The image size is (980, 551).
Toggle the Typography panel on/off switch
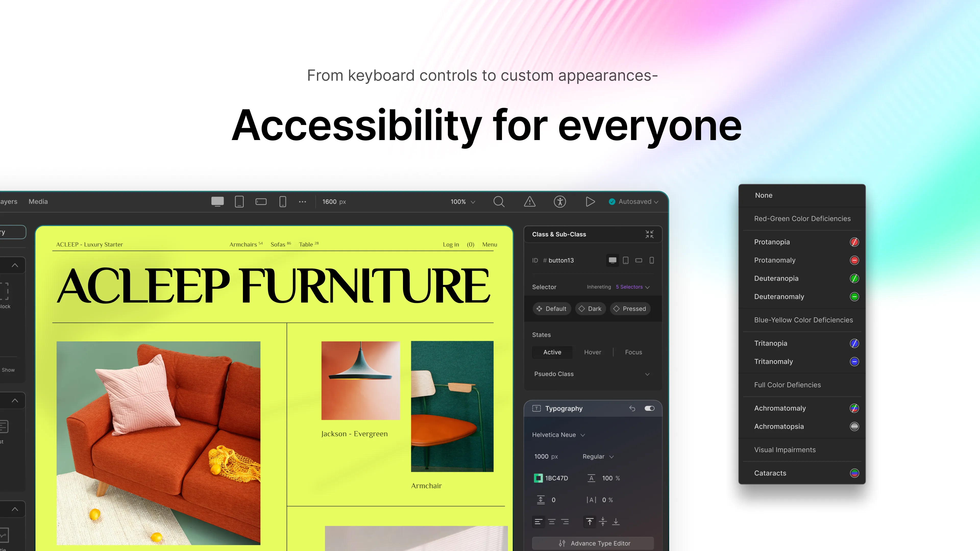click(648, 408)
